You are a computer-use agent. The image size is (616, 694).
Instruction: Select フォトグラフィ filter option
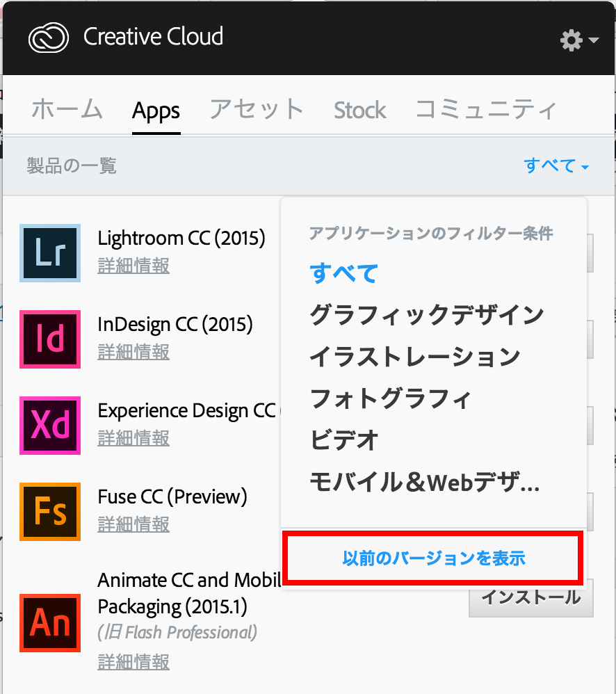391,398
